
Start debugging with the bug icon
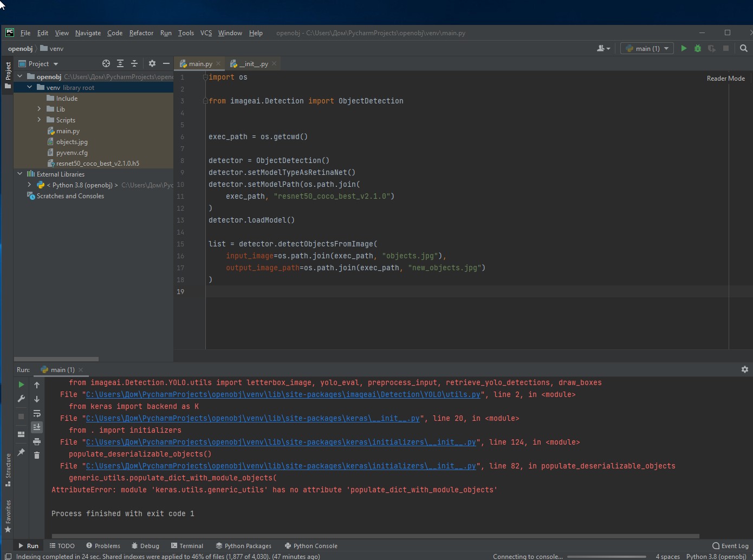[698, 48]
